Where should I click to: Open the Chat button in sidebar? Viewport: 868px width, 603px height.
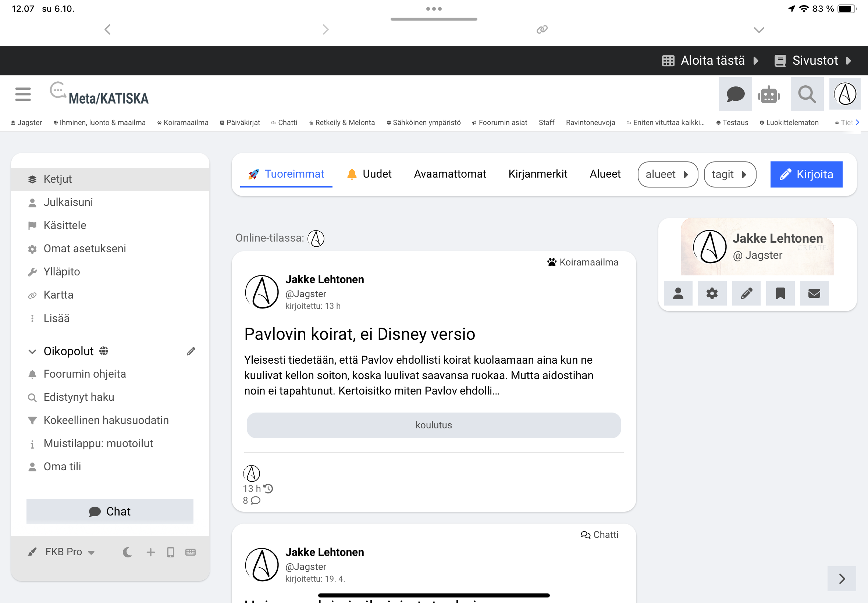point(110,511)
